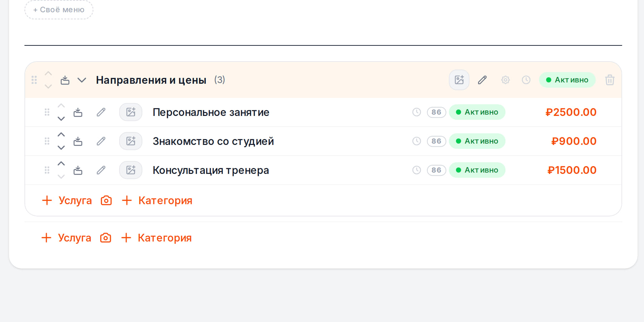The image size is (644, 322).
Task: Grab the drag handle of 'Консультация тренера' row
Action: (47, 170)
